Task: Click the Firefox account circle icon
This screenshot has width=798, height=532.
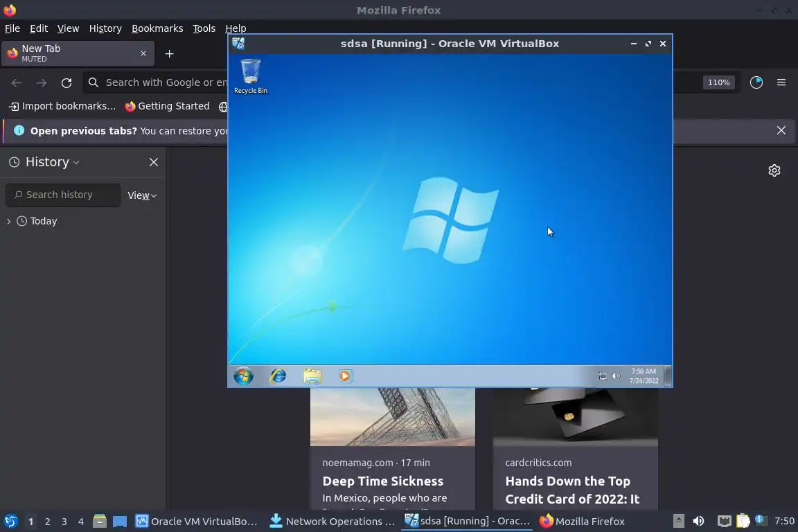Action: tap(756, 82)
